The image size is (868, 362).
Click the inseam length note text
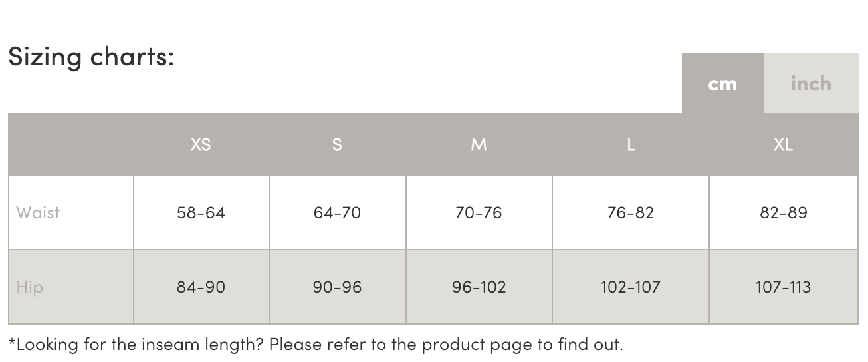click(316, 345)
